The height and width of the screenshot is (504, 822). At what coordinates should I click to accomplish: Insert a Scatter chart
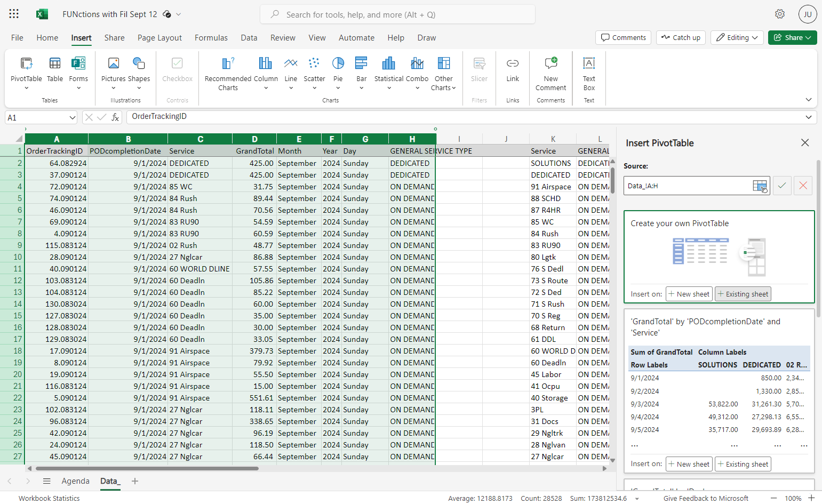tap(314, 73)
